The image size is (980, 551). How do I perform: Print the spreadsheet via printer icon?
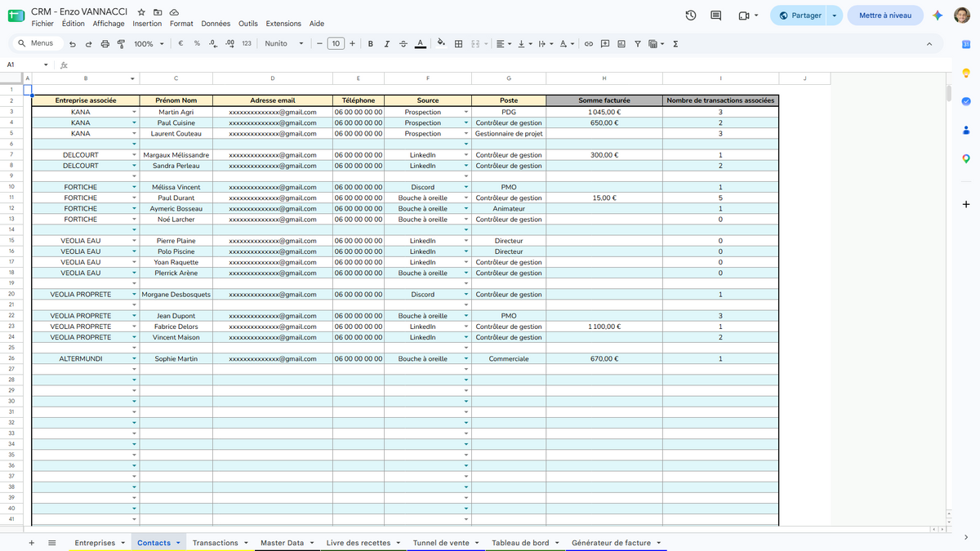pyautogui.click(x=105, y=44)
